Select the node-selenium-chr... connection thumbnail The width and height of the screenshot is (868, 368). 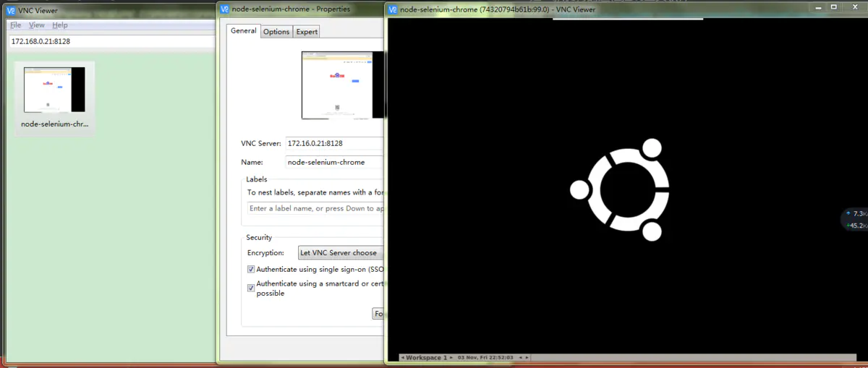[x=55, y=98]
